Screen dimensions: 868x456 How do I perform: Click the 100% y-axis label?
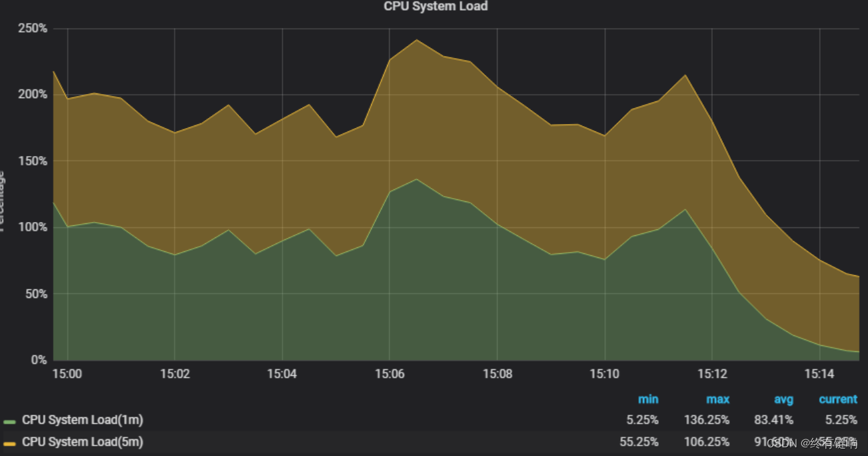tap(33, 227)
